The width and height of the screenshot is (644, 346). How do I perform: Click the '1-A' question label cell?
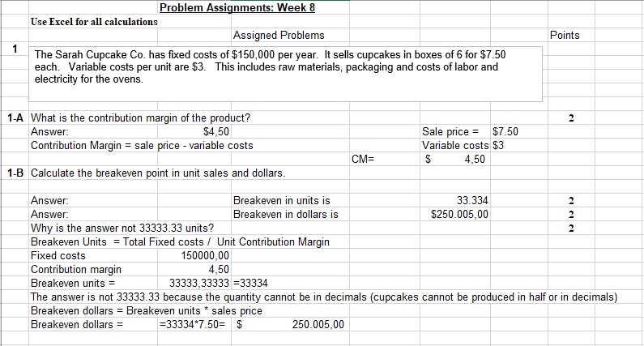pos(15,118)
